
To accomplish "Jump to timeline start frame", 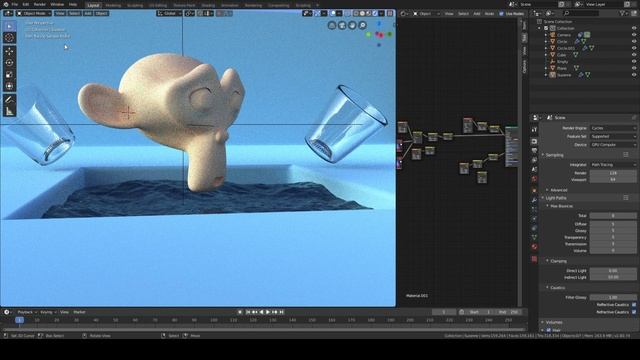I will pos(248,312).
